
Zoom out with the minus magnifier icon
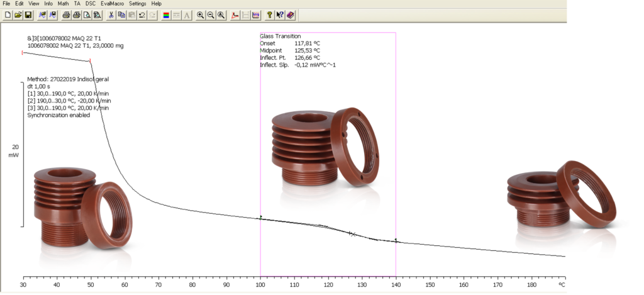(211, 14)
